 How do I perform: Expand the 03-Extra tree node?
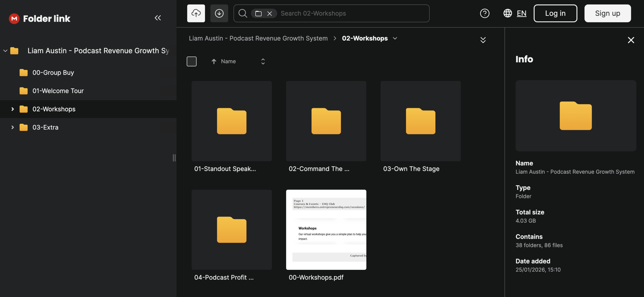[13, 127]
